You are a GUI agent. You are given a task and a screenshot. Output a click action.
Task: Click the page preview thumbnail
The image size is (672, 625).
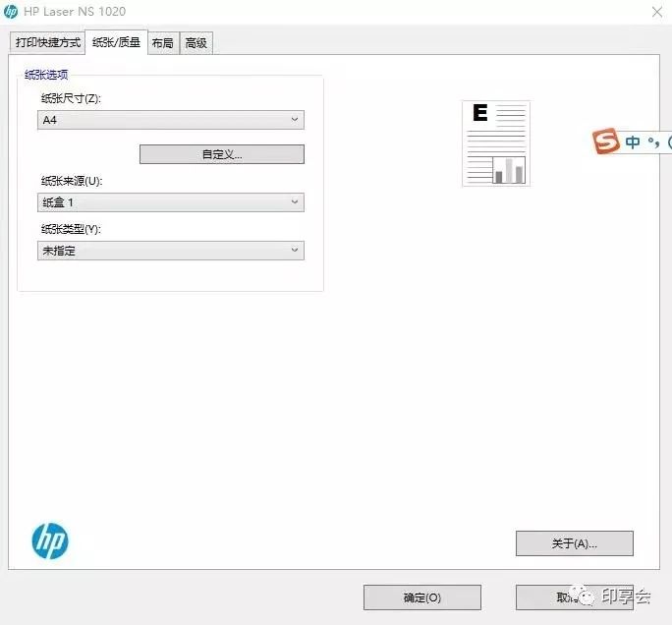pos(496,143)
